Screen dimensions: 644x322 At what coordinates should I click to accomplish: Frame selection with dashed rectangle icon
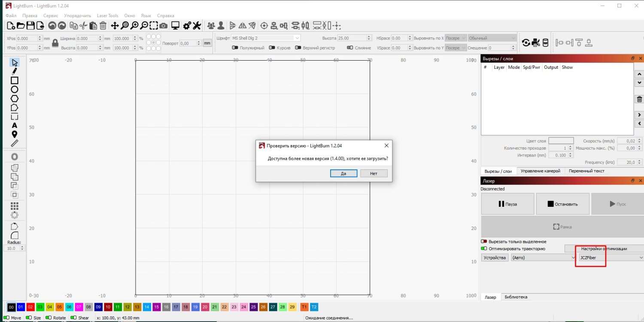[x=154, y=26]
